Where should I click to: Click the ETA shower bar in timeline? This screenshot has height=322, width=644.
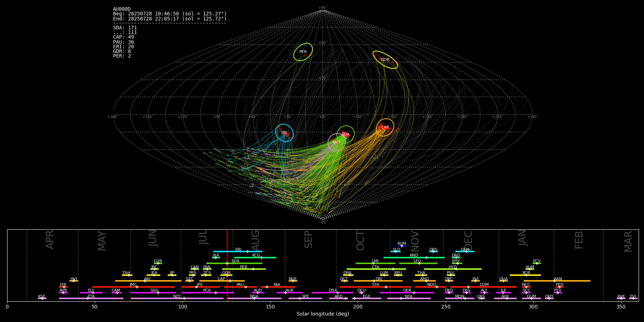91,298
